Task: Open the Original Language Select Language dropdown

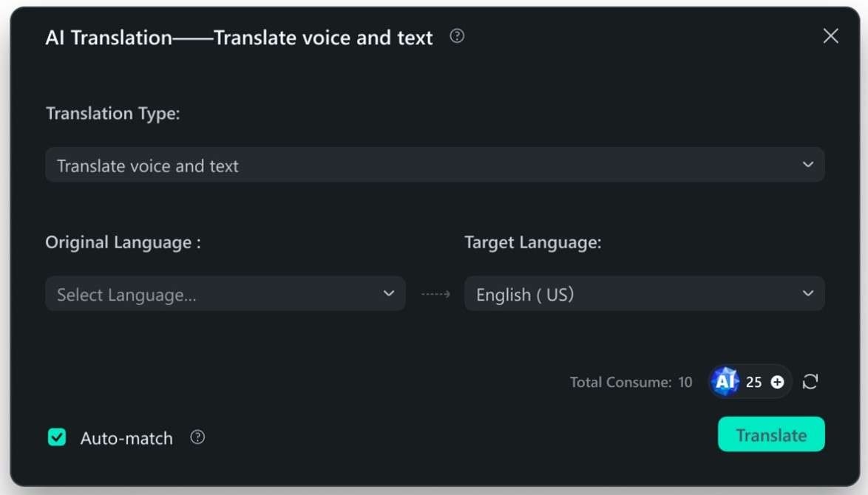Action: (x=225, y=294)
